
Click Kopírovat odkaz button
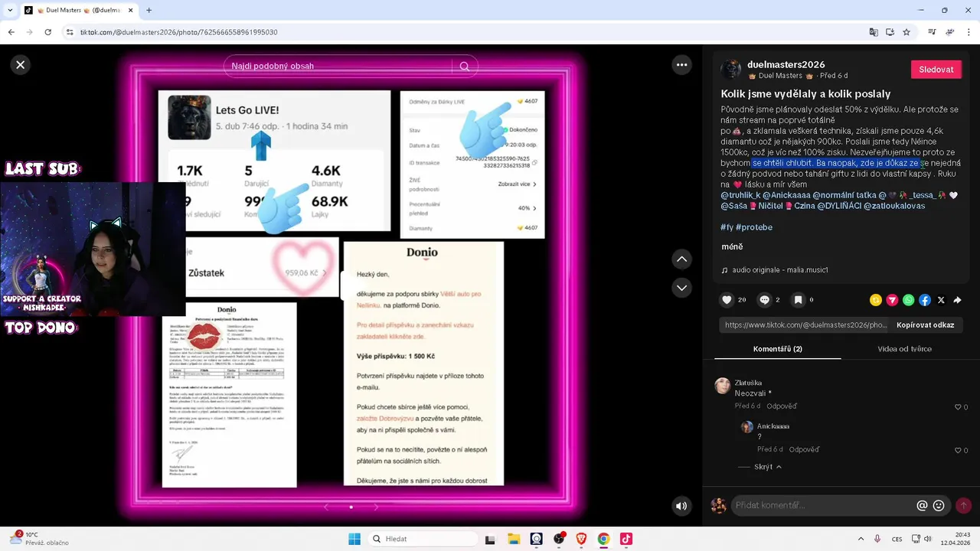[x=925, y=324]
